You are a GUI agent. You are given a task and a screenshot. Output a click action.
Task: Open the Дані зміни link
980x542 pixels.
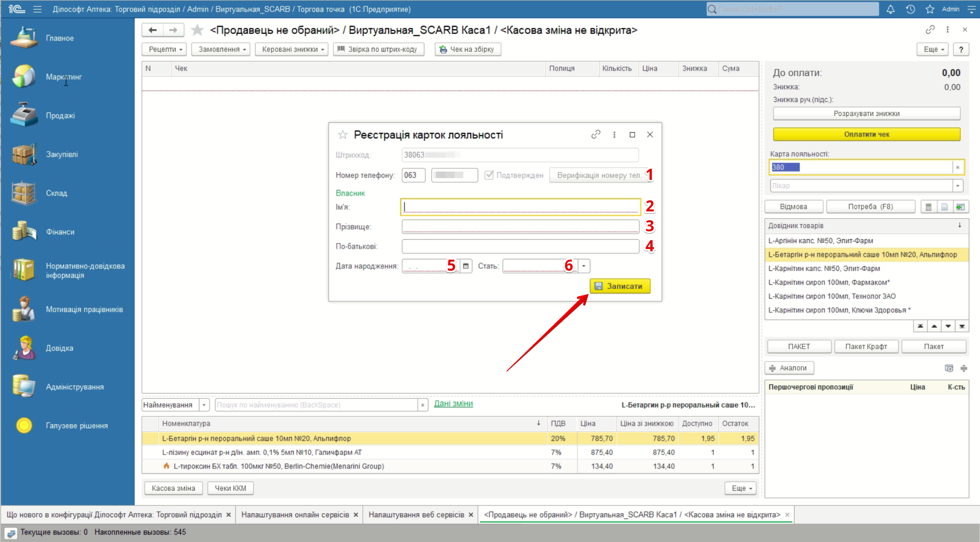click(453, 404)
